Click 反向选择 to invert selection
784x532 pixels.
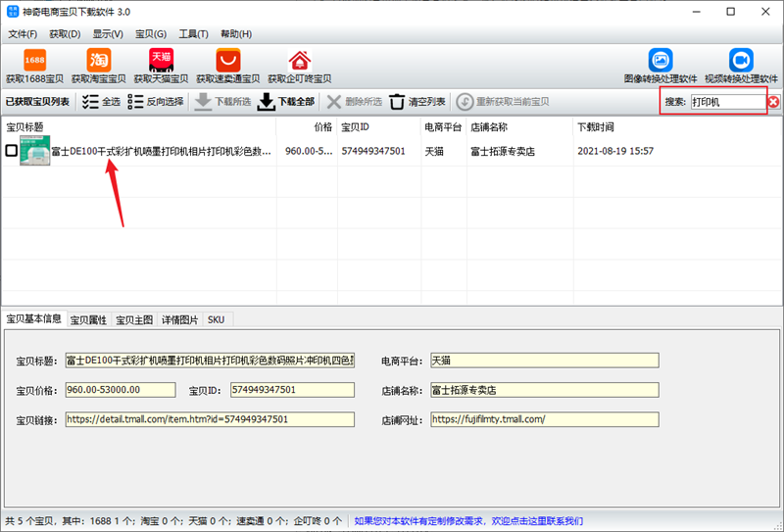coord(156,102)
